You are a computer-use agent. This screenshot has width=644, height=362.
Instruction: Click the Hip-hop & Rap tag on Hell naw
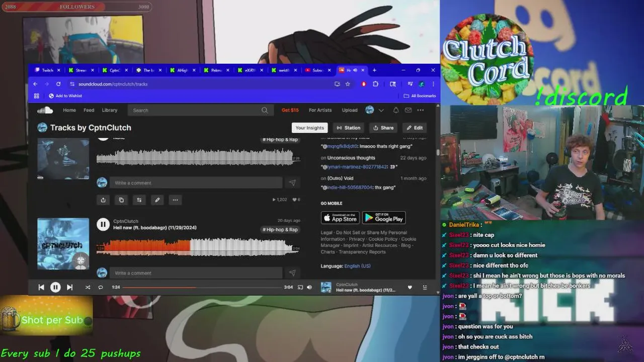point(280,229)
